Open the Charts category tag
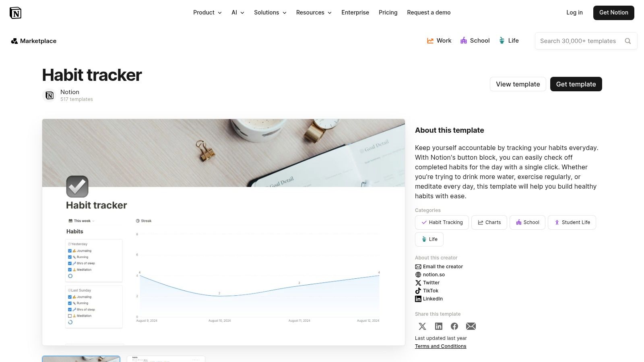The width and height of the screenshot is (644, 362). point(489,222)
